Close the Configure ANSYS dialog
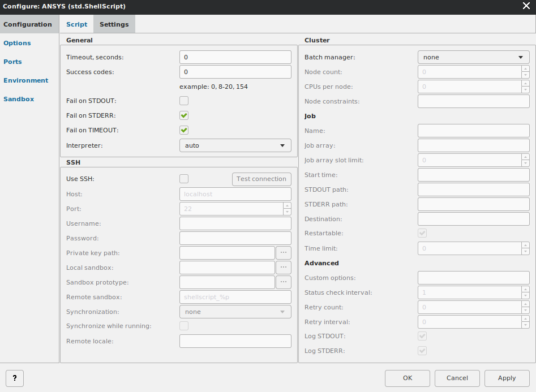 [526, 6]
